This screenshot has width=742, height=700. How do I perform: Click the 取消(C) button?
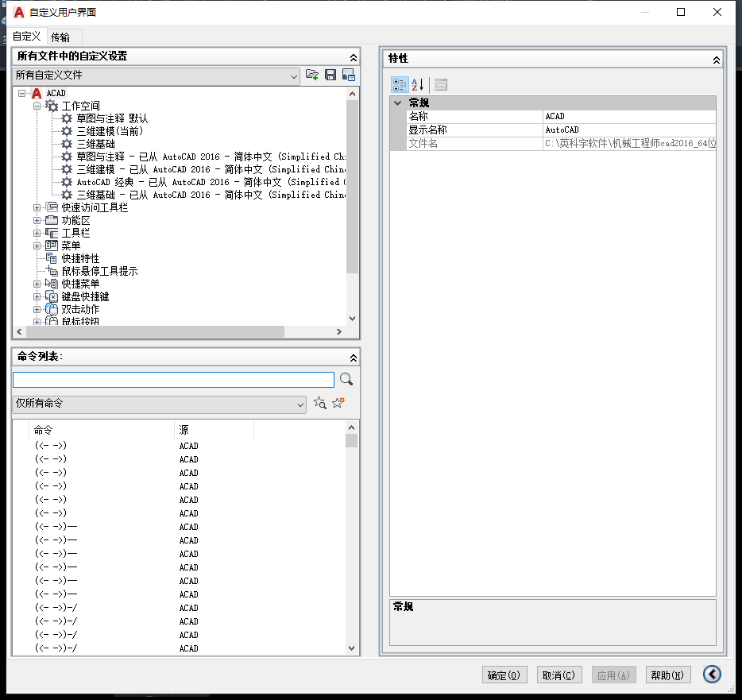(558, 675)
